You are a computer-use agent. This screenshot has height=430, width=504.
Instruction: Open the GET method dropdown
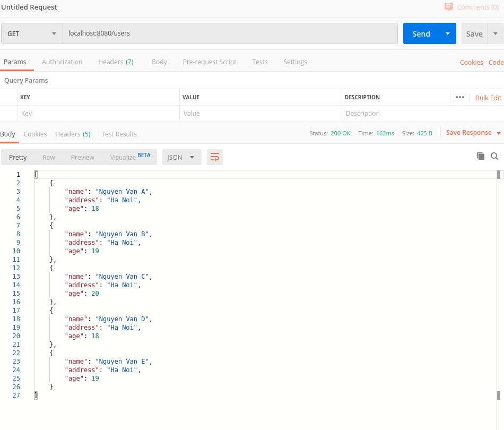click(x=32, y=33)
